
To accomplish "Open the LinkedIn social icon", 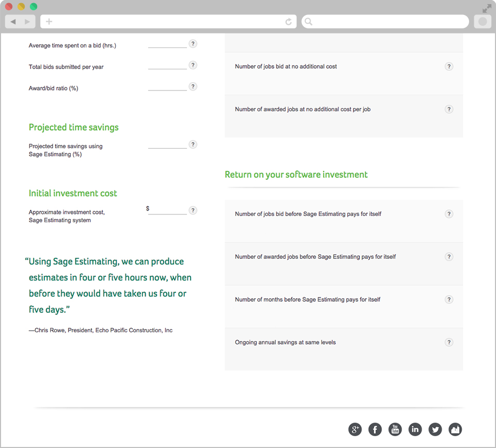I will pos(415,429).
